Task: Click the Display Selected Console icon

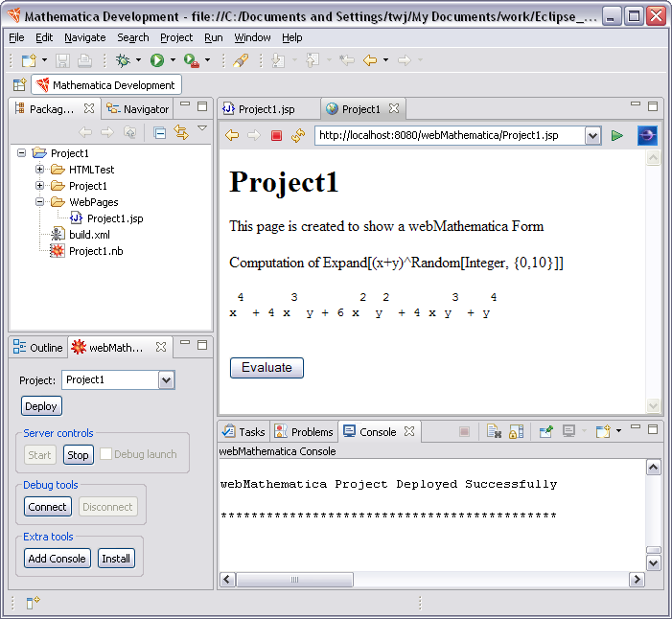Action: click(x=568, y=431)
